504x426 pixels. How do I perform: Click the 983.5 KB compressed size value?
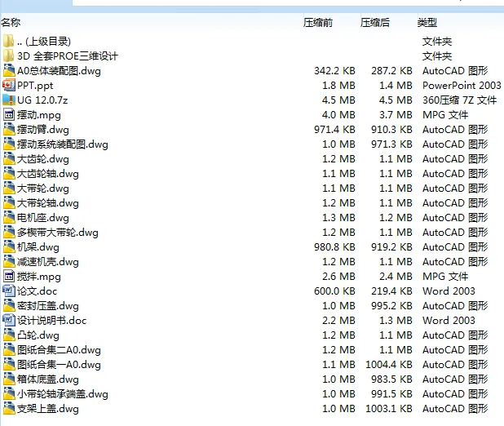click(x=391, y=379)
